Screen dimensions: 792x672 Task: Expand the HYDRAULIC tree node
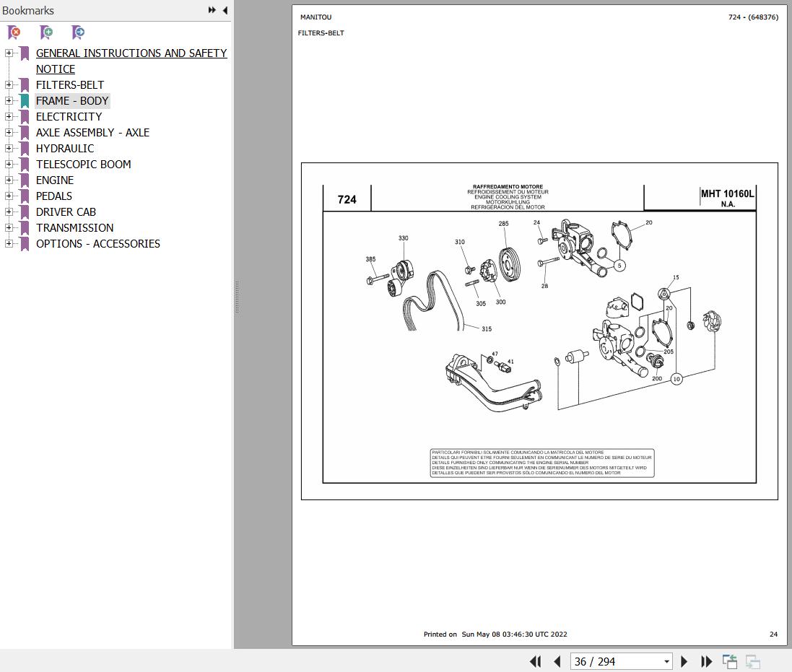pos(9,149)
